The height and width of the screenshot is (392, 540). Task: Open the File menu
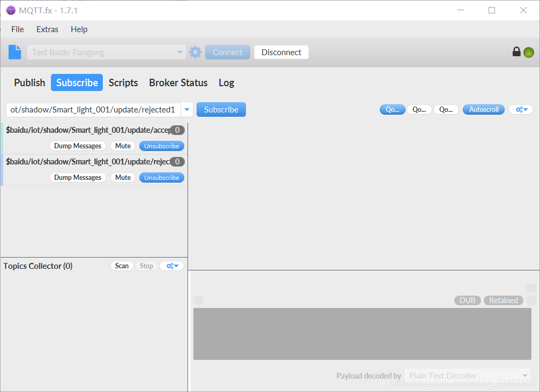18,29
